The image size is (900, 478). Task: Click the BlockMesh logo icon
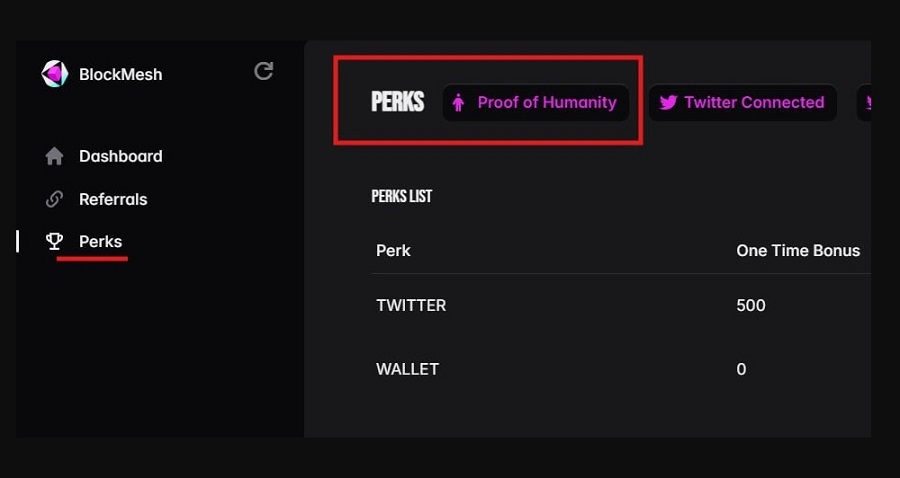(55, 74)
